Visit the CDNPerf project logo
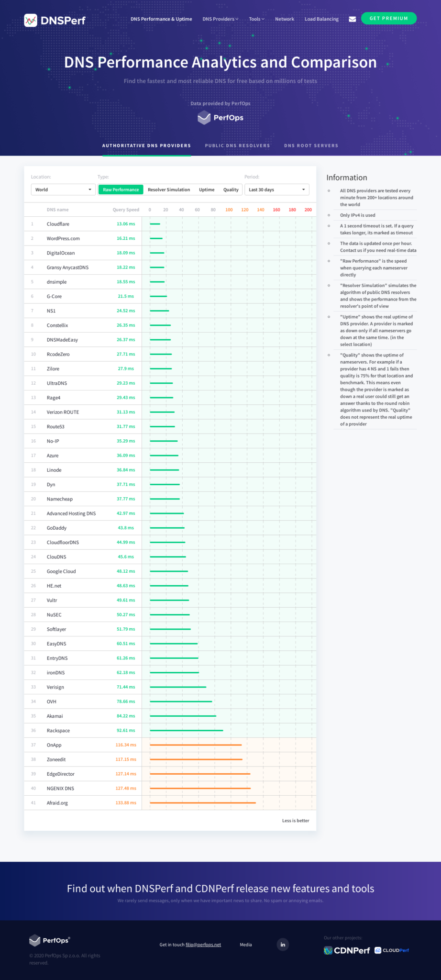Image resolution: width=441 pixels, height=980 pixels. (347, 950)
